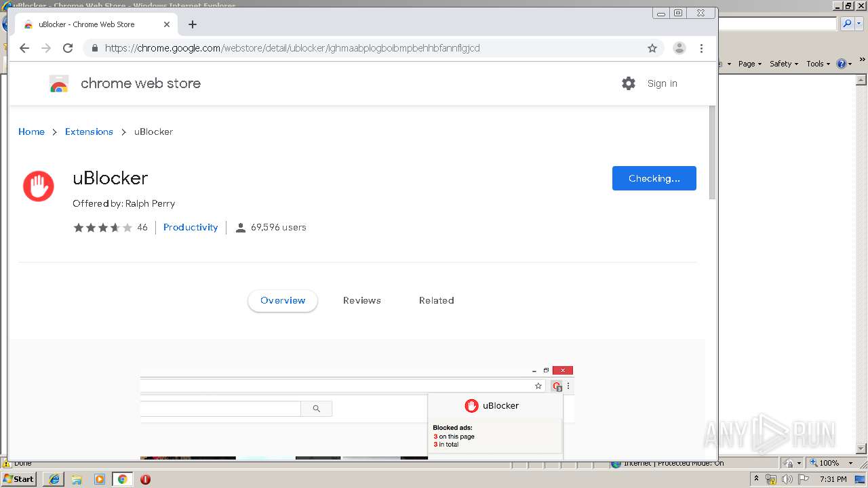Click the '69,596 users' text

(x=279, y=227)
